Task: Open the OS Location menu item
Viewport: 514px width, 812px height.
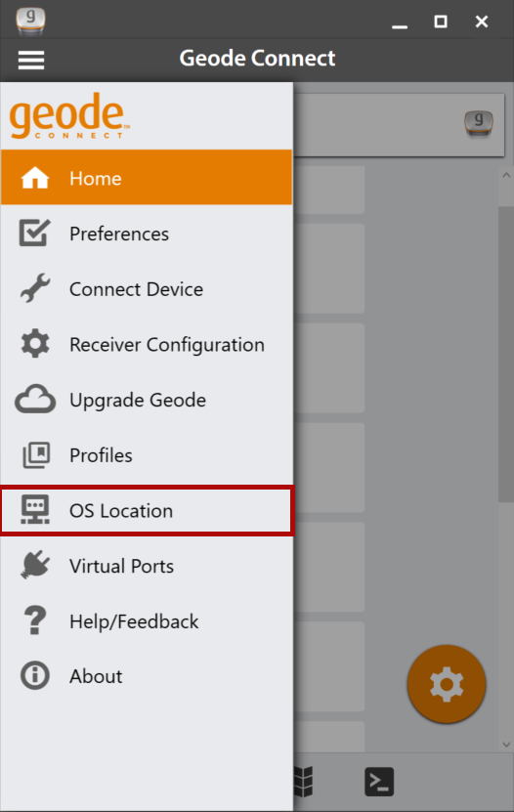Action: tap(147, 511)
